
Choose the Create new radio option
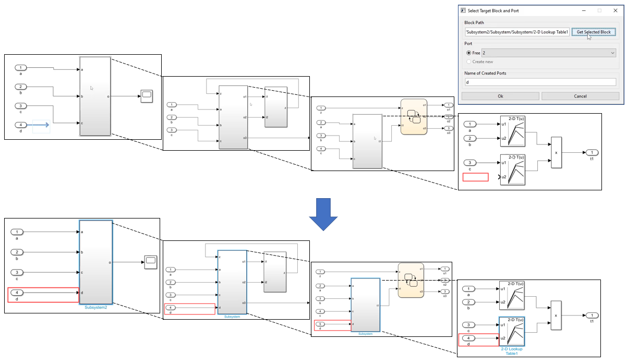coord(468,62)
